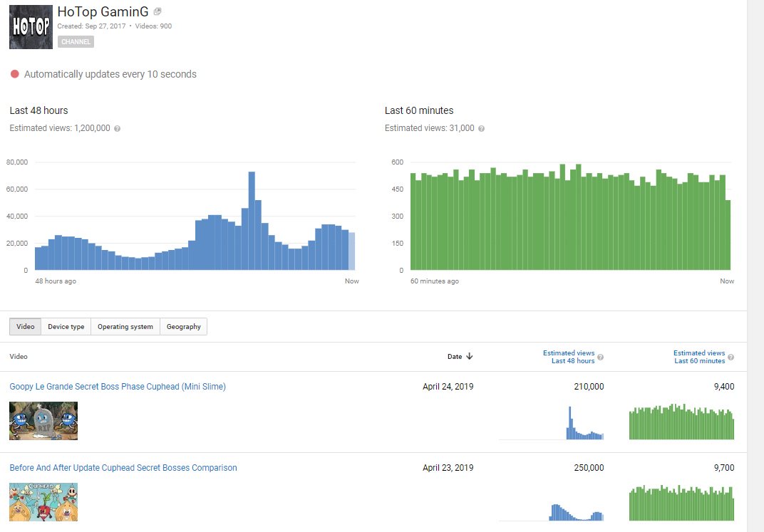Image resolution: width=764 pixels, height=532 pixels.
Task: Open the HoTop GaminG channel external link icon
Action: [157, 11]
